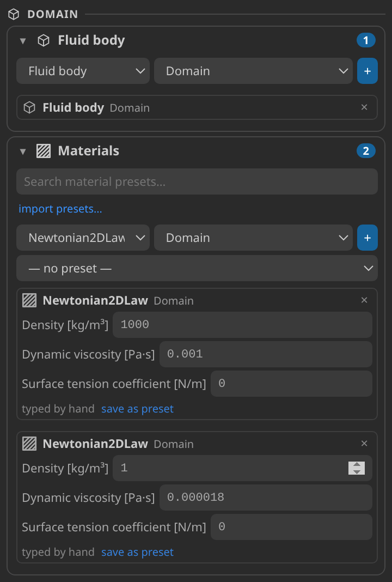
Task: Open the Newtonian2DLaw material law dropdown
Action: [x=83, y=238]
